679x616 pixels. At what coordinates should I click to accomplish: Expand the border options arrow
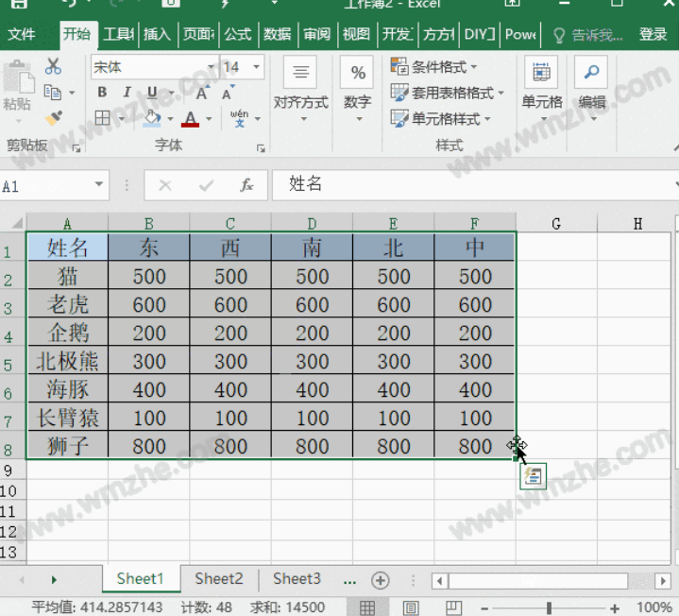pos(122,119)
